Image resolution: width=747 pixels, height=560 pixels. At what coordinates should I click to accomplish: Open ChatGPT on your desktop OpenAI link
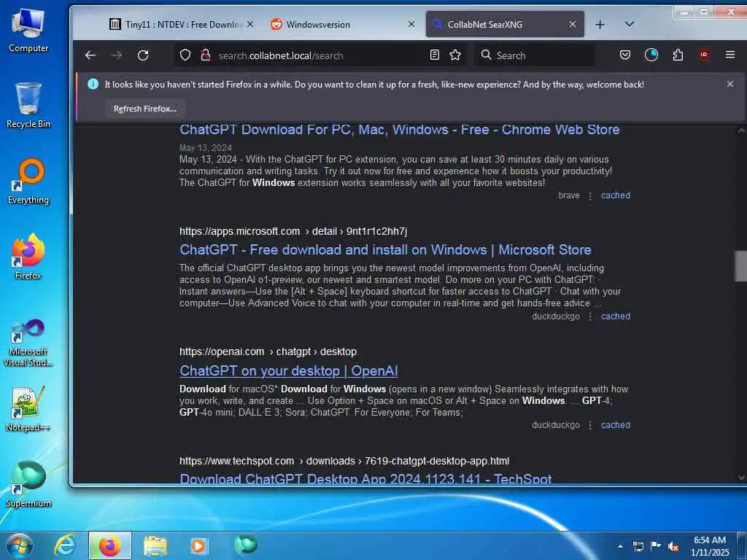[x=289, y=370]
